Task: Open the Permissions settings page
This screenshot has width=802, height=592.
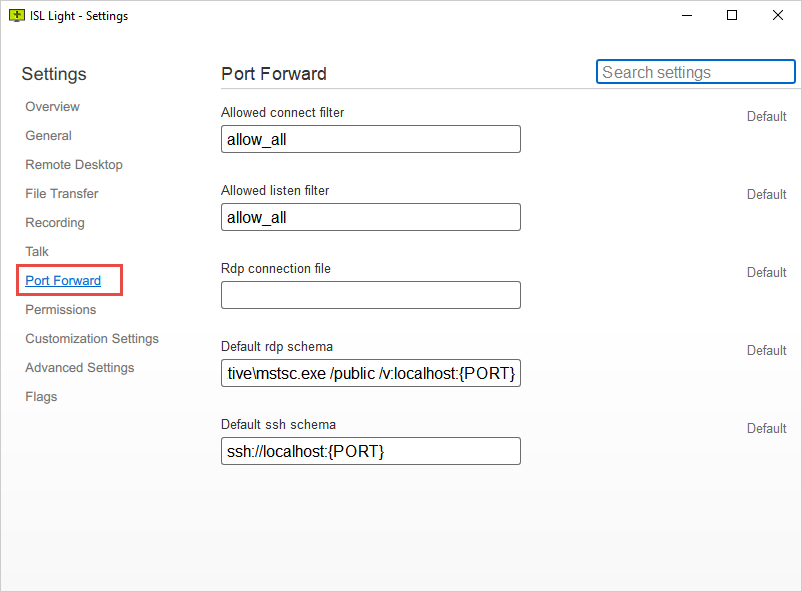Action: click(x=61, y=310)
